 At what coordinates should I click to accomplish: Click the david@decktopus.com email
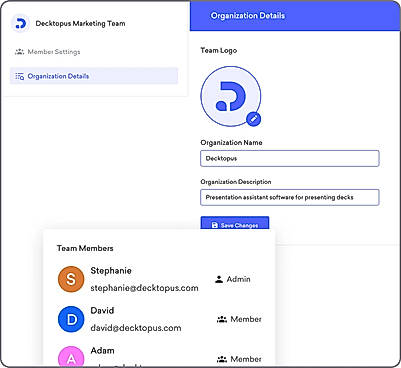136,328
